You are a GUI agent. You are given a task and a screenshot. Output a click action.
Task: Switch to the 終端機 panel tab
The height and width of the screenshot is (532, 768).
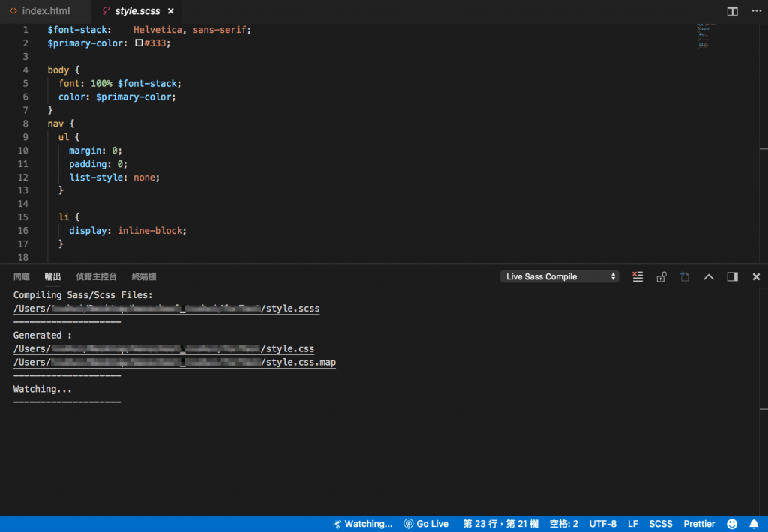click(x=144, y=276)
